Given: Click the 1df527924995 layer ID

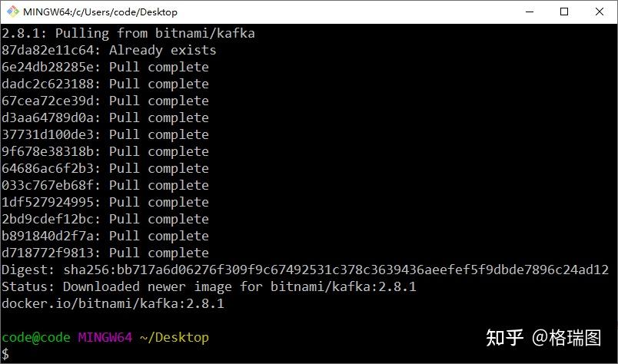Looking at the screenshot, I should [48, 202].
